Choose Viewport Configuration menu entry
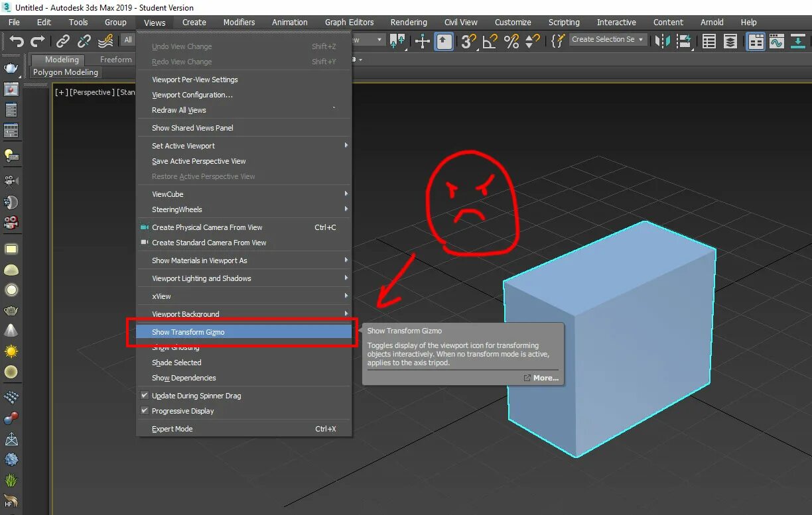This screenshot has width=812, height=515. pos(243,95)
